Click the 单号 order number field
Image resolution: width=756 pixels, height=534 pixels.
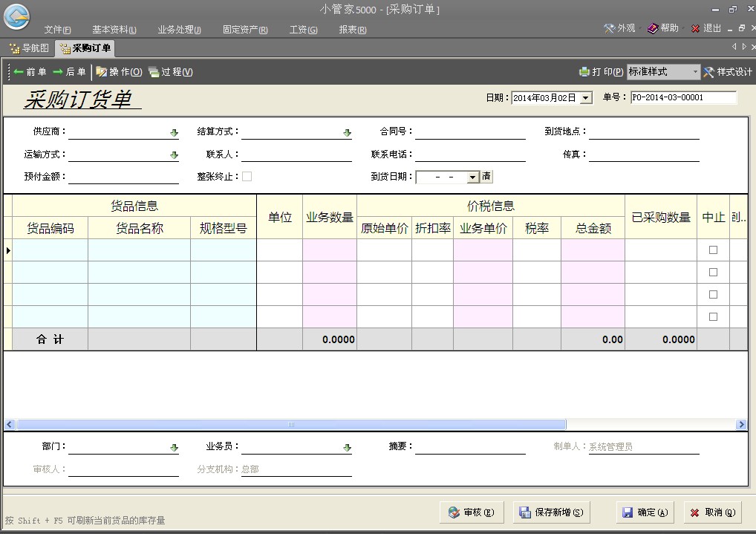point(684,97)
